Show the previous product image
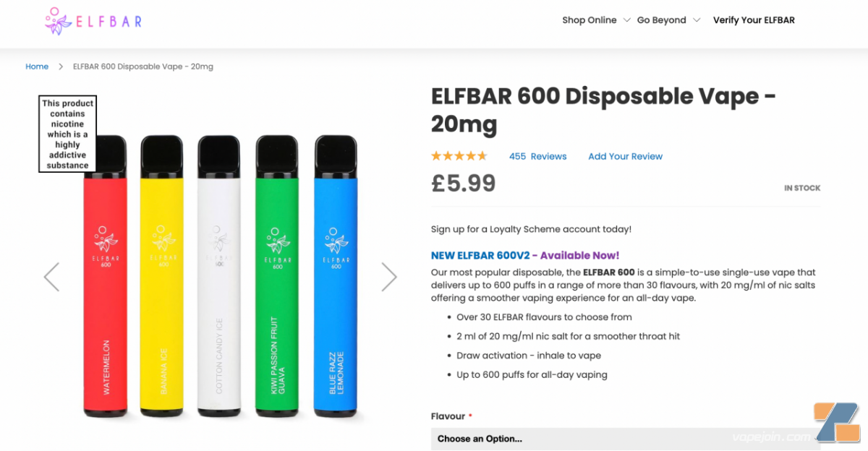868x451 pixels. (x=51, y=277)
